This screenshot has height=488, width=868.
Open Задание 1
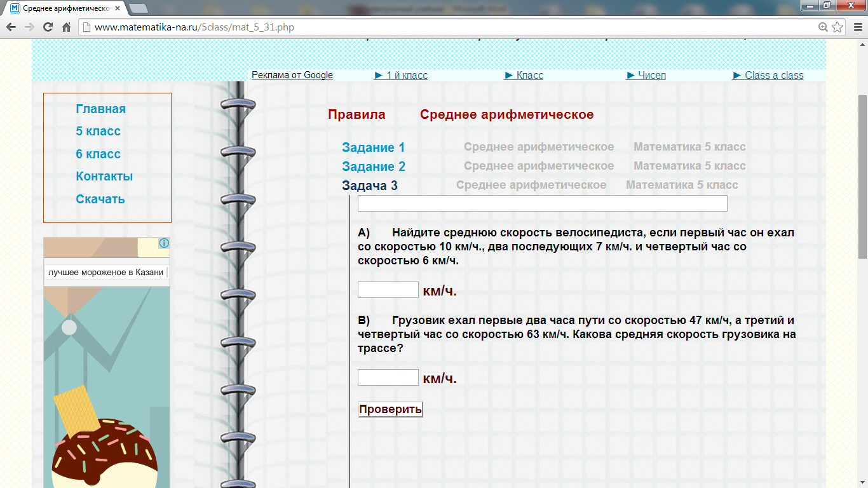[374, 147]
